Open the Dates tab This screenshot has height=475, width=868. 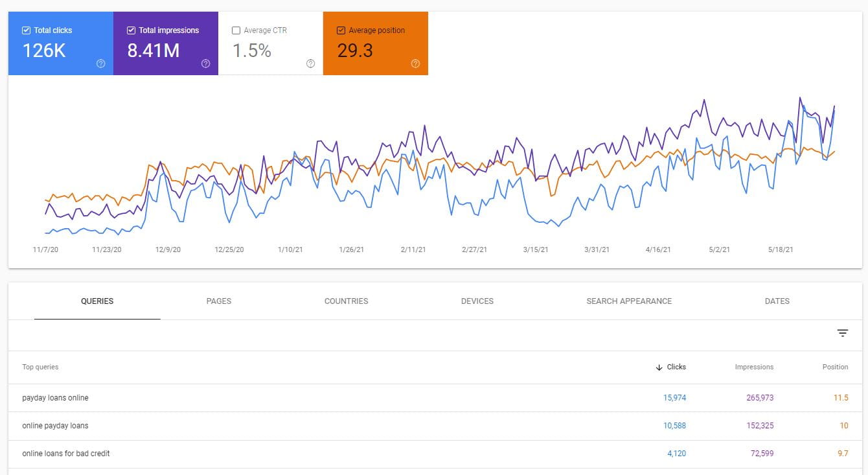tap(777, 301)
